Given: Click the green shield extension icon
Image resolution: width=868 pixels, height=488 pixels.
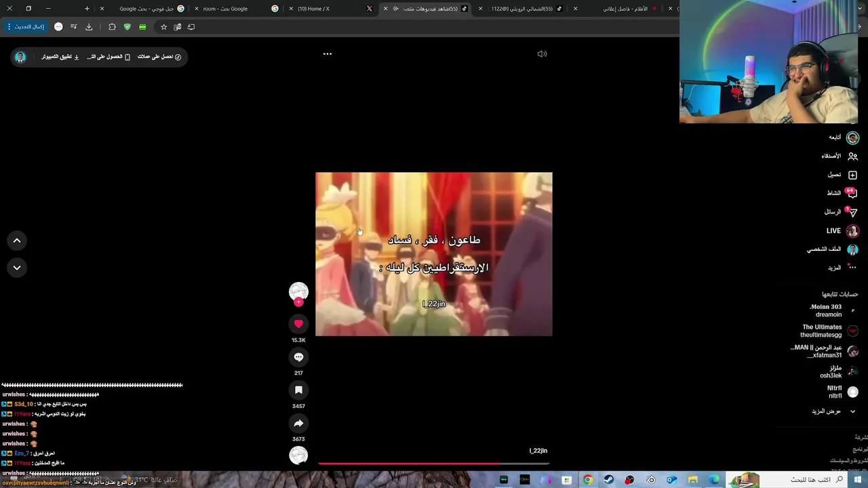Looking at the screenshot, I should tap(127, 26).
